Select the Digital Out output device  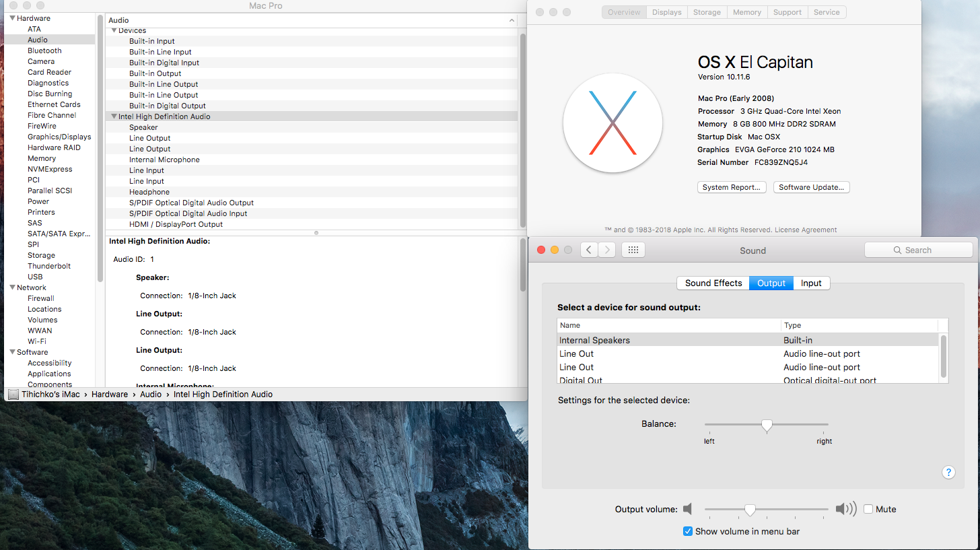748,380
